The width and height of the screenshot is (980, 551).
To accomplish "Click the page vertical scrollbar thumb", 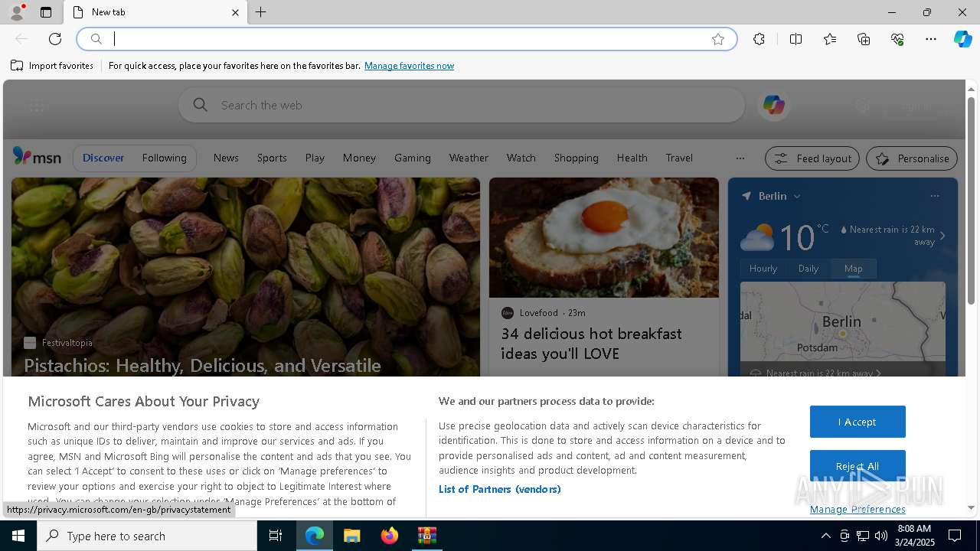I will pos(971,201).
